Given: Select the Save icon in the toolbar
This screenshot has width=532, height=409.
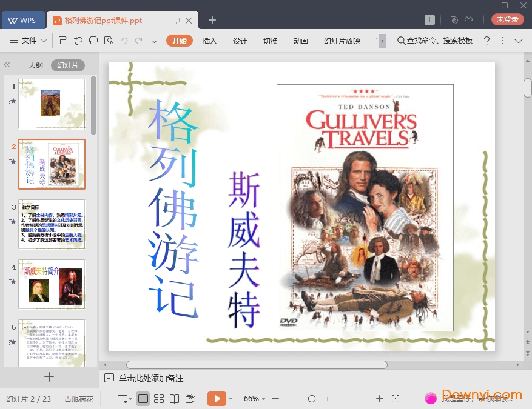Looking at the screenshot, I should pos(63,41).
